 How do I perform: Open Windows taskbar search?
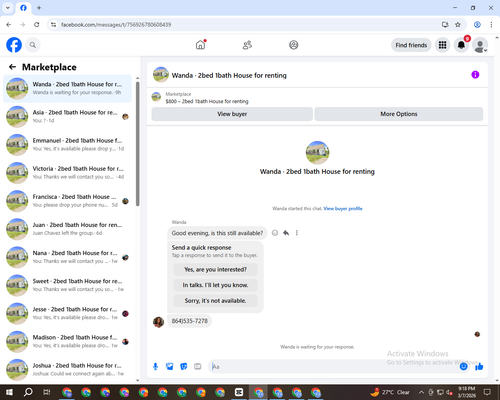pos(28,392)
